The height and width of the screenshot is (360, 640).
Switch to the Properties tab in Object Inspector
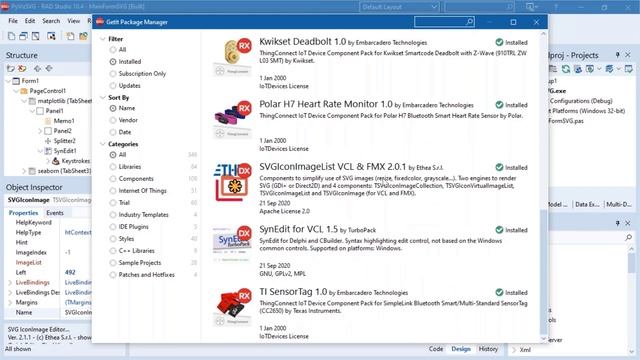click(x=23, y=213)
